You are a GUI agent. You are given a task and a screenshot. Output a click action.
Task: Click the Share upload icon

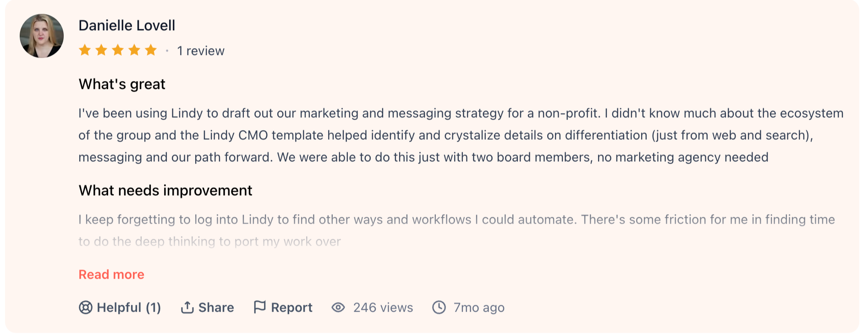click(x=187, y=307)
